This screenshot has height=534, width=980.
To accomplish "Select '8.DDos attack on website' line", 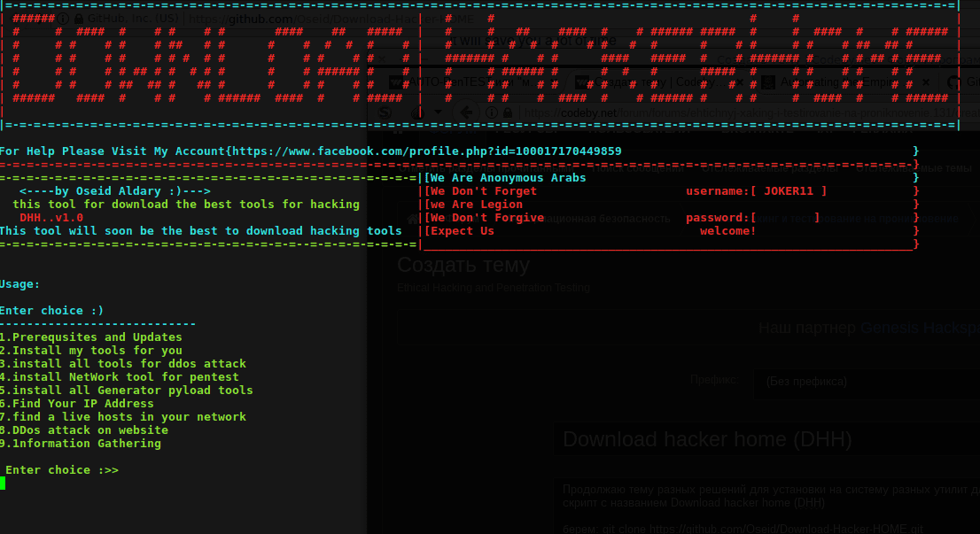I will [x=84, y=430].
